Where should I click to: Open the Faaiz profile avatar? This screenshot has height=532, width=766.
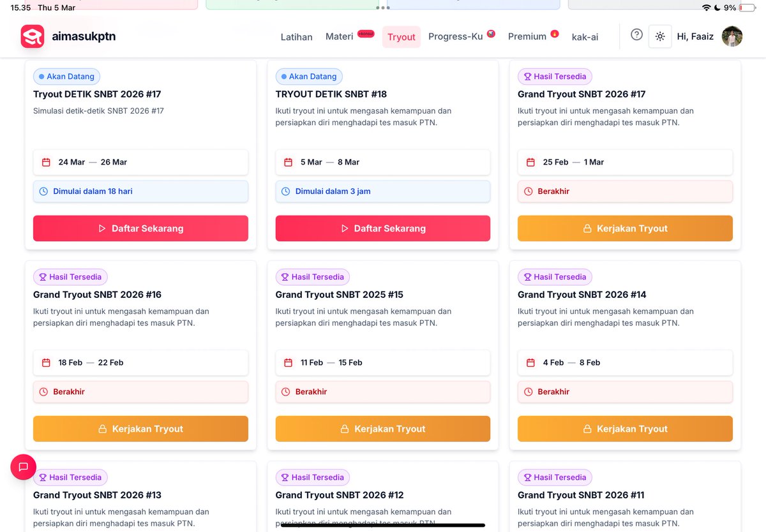pos(732,36)
